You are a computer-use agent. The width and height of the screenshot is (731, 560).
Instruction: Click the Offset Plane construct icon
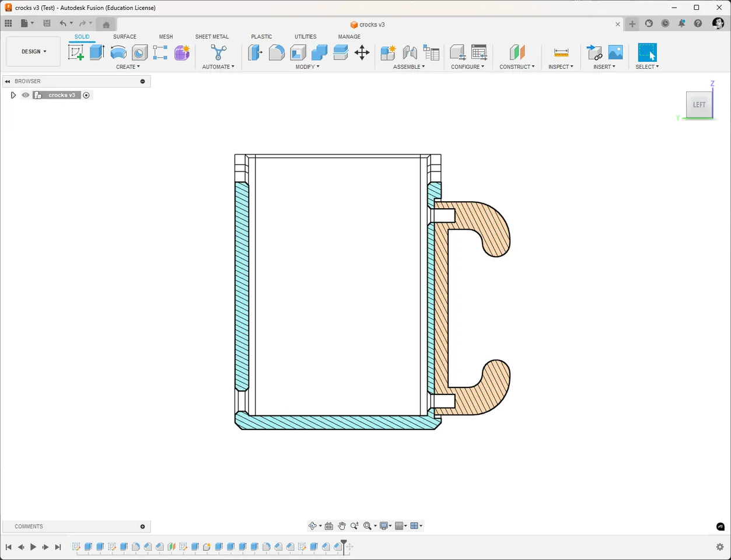(517, 52)
